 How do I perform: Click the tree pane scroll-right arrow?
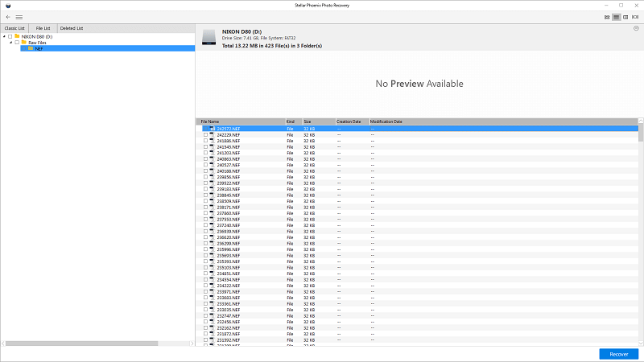[192, 343]
